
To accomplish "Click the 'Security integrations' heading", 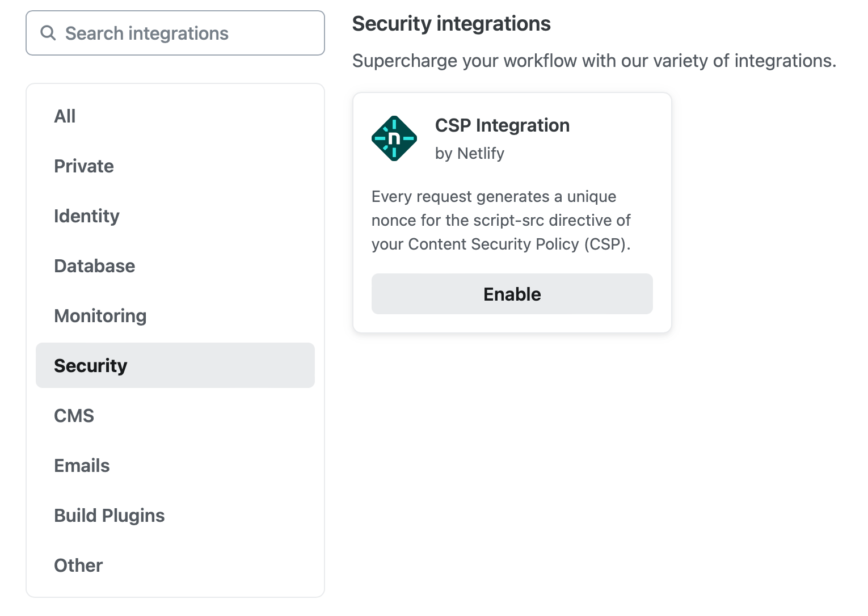I will click(x=451, y=24).
